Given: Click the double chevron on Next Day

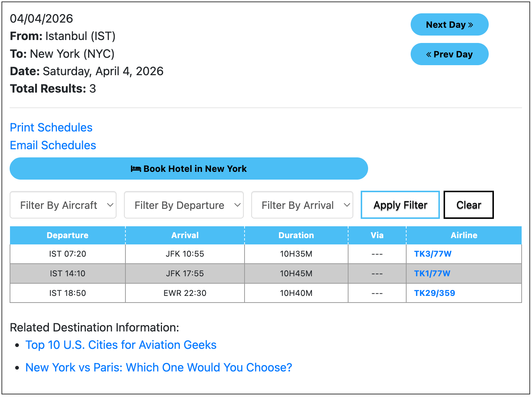Looking at the screenshot, I should point(471,25).
